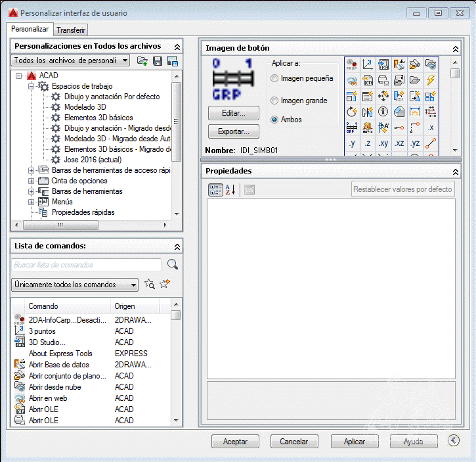Viewport: 476px width, 462px height.
Task: Collapse the 'Imagen de botón' panel
Action: click(456, 49)
